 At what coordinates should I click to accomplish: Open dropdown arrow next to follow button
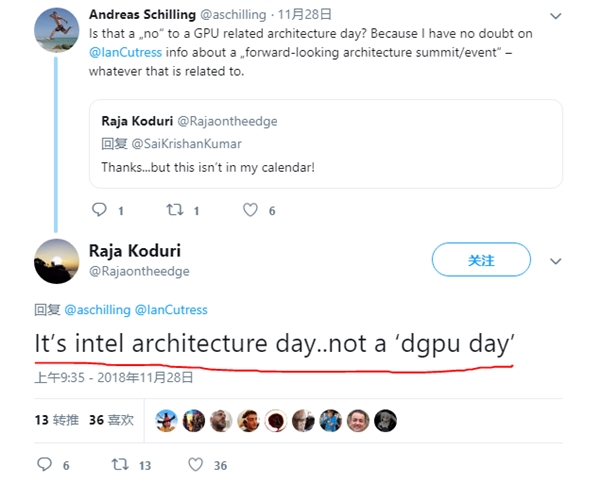(x=557, y=261)
